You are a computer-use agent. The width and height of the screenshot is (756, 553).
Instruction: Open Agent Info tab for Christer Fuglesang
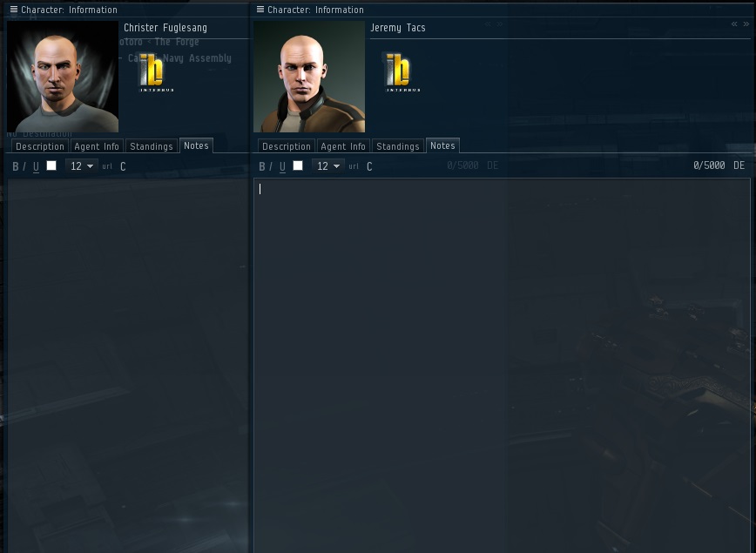pyautogui.click(x=97, y=146)
